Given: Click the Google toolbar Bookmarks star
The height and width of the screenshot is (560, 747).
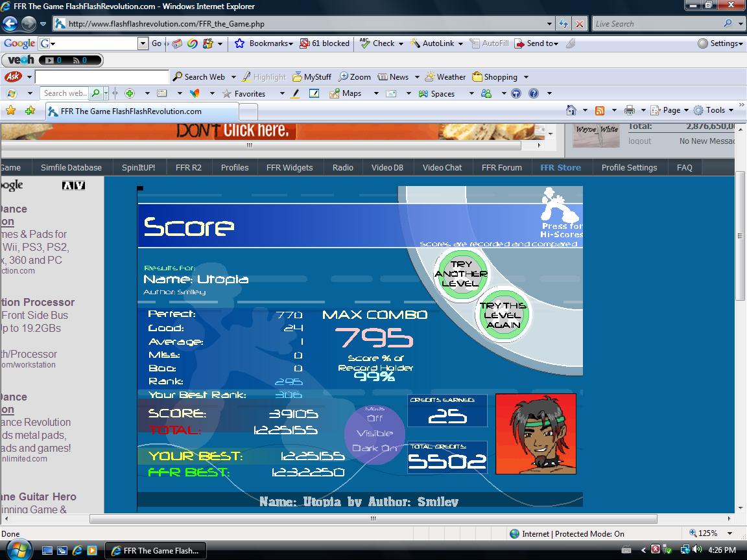Looking at the screenshot, I should tap(240, 43).
